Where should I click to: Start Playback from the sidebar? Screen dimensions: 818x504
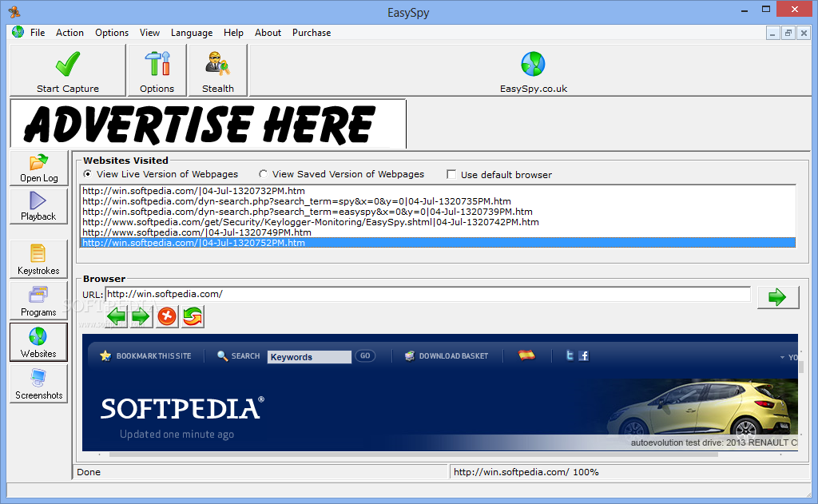pos(38,207)
